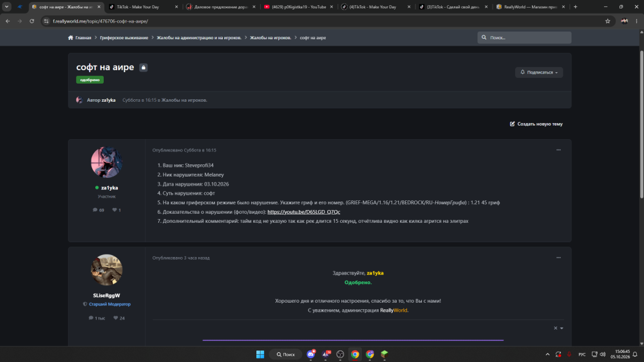Screen dimensions: 644x362
Task: Go to 'Жалобы на администрацию и на игроков' breadcrumb
Action: (x=199, y=37)
